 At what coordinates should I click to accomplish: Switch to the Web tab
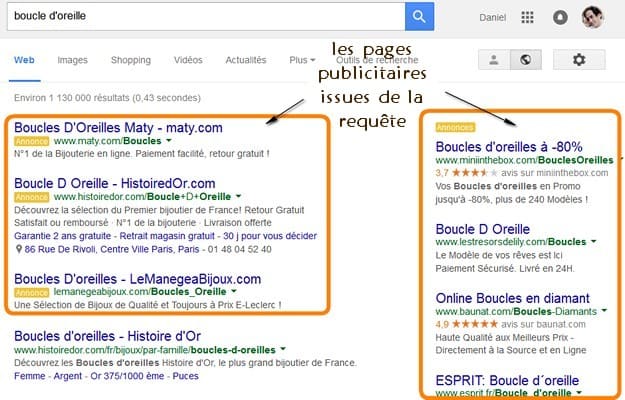[24, 60]
